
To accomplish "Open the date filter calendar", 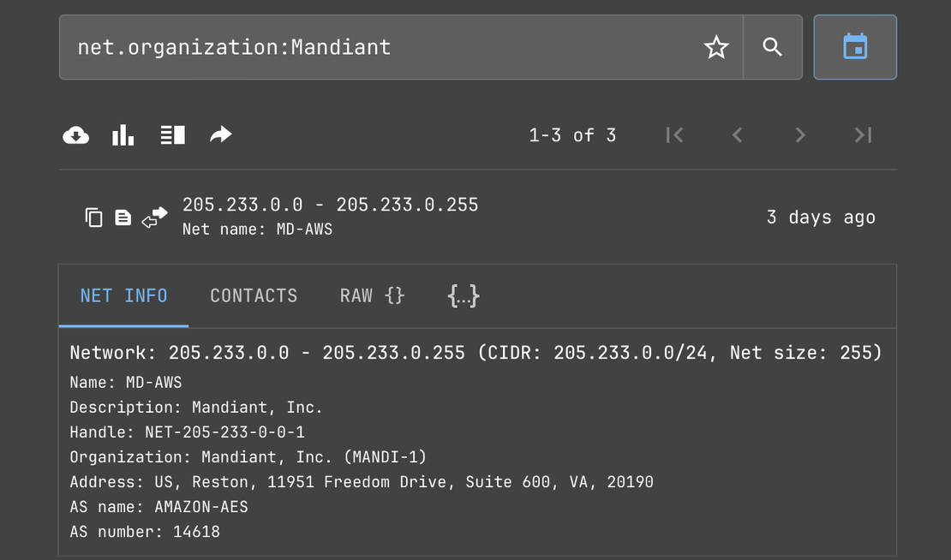I will [x=854, y=47].
